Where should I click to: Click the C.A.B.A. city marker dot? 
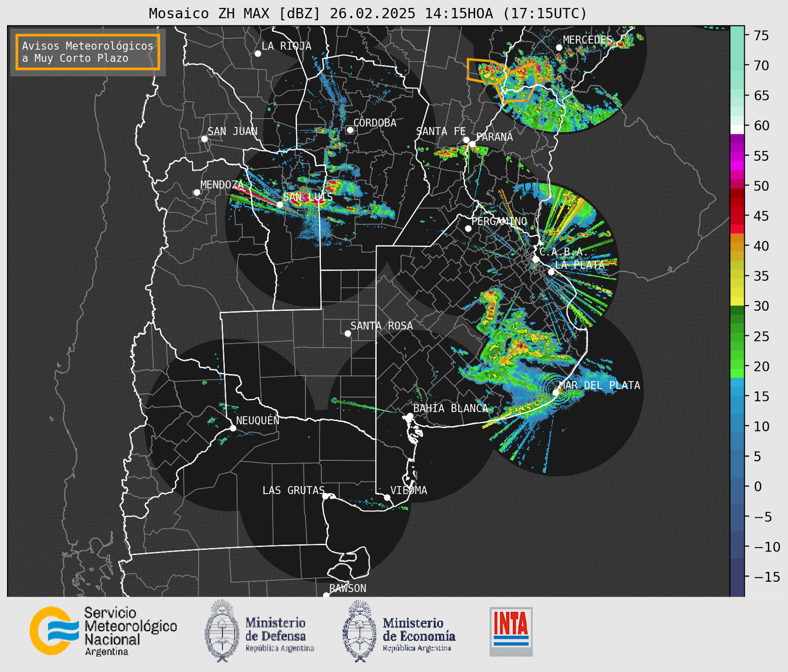(536, 259)
